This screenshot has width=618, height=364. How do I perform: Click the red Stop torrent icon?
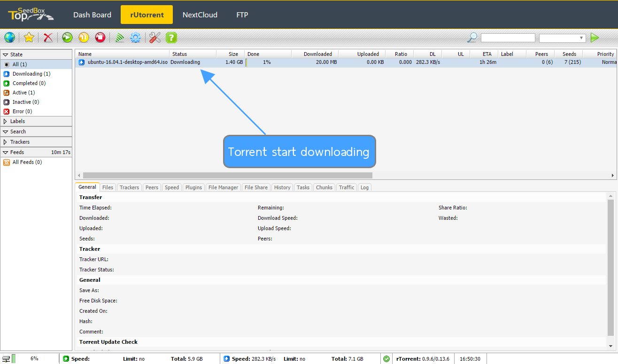coord(100,38)
